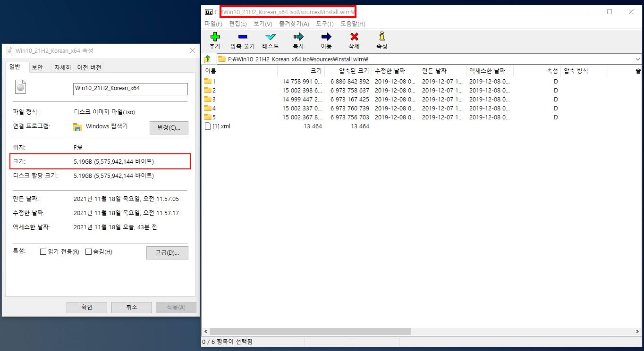The height and width of the screenshot is (351, 644).
Task: Click the 취소 button
Action: tap(131, 307)
